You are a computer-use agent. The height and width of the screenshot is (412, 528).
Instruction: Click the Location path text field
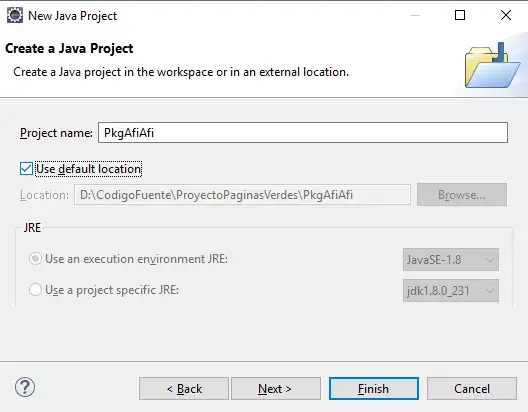(242, 195)
